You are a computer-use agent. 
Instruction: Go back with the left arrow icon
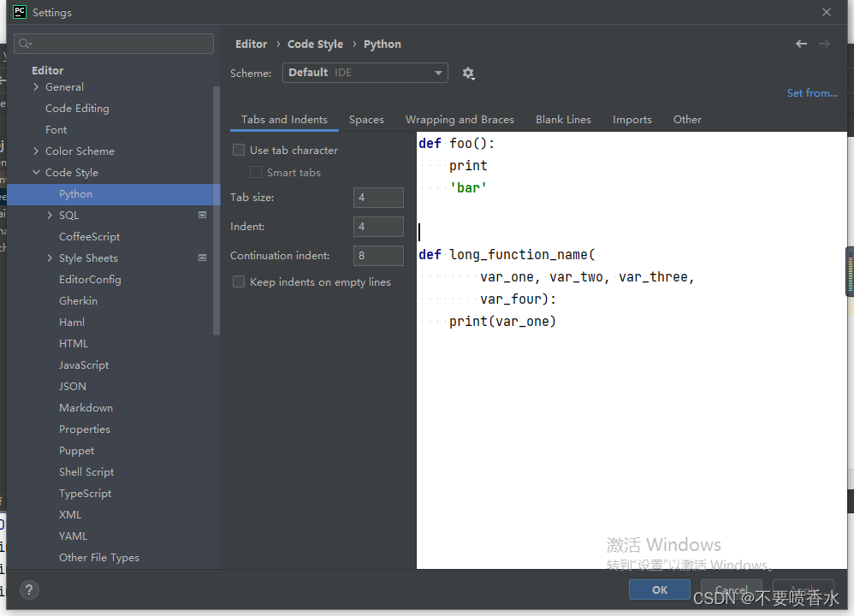[801, 44]
